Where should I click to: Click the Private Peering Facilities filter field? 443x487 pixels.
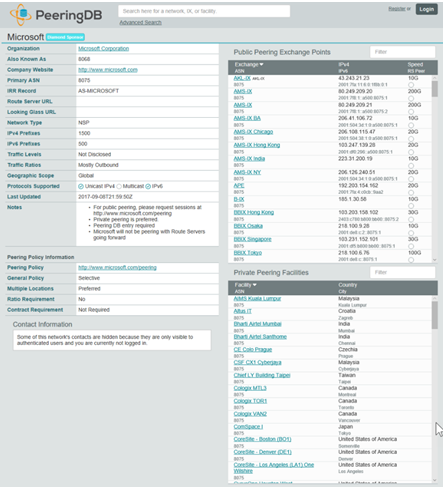click(402, 272)
